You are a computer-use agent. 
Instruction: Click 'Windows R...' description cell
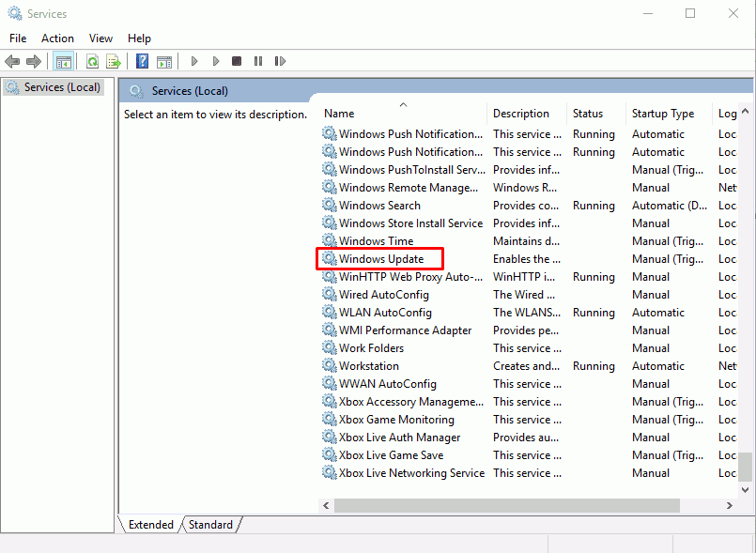click(525, 188)
